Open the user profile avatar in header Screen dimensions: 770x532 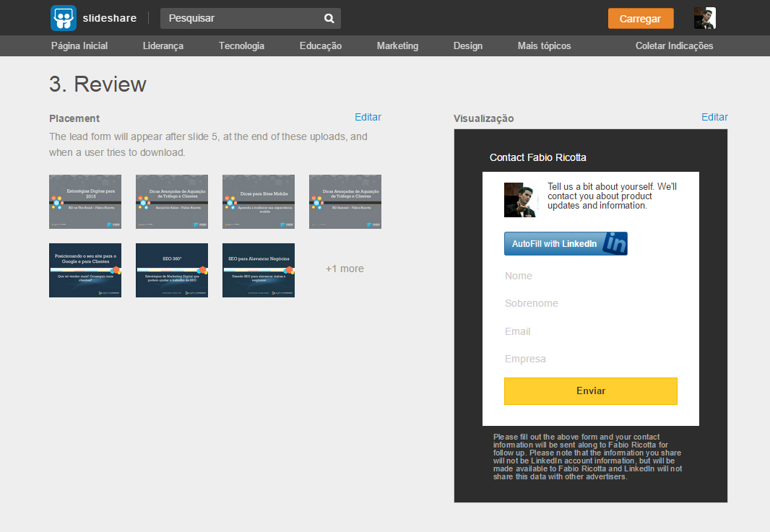click(704, 18)
